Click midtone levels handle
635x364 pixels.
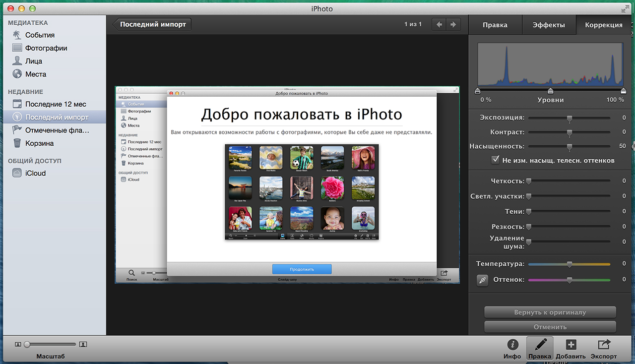(x=550, y=90)
